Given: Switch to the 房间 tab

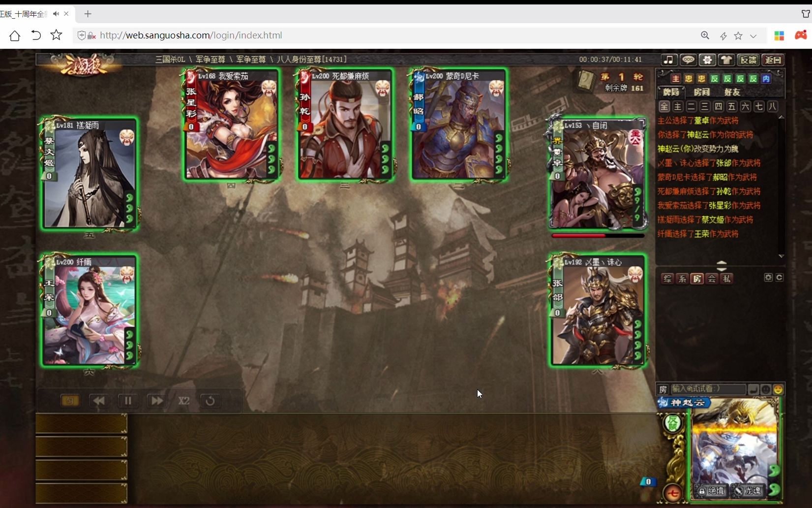Looking at the screenshot, I should [702, 92].
